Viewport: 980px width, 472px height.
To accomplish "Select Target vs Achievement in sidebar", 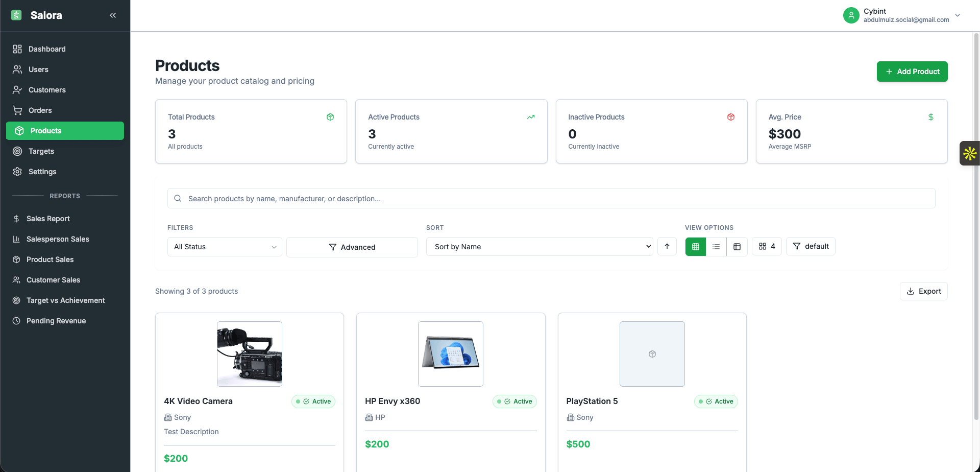I will tap(65, 300).
